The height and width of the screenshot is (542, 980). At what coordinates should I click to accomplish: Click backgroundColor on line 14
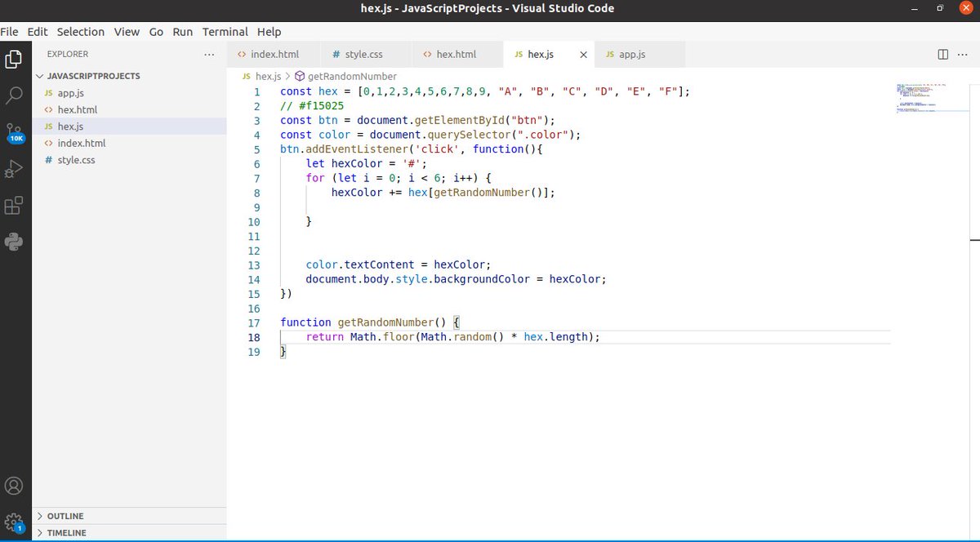(x=481, y=279)
